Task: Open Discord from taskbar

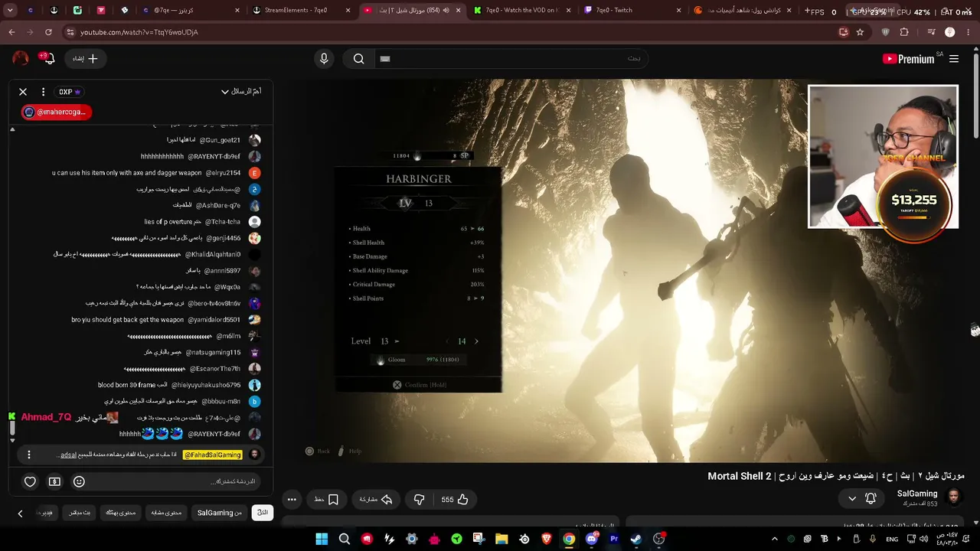Action: (x=591, y=539)
